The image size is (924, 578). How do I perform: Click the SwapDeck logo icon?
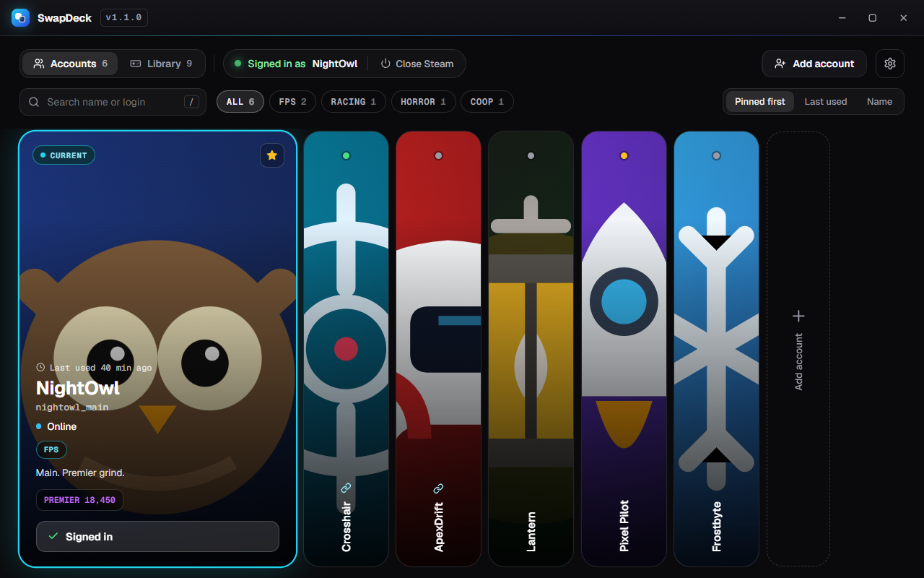click(20, 17)
